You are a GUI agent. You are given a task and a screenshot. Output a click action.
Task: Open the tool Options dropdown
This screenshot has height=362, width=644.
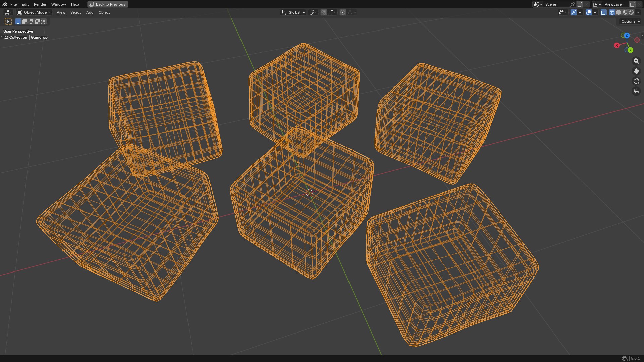pos(630,21)
